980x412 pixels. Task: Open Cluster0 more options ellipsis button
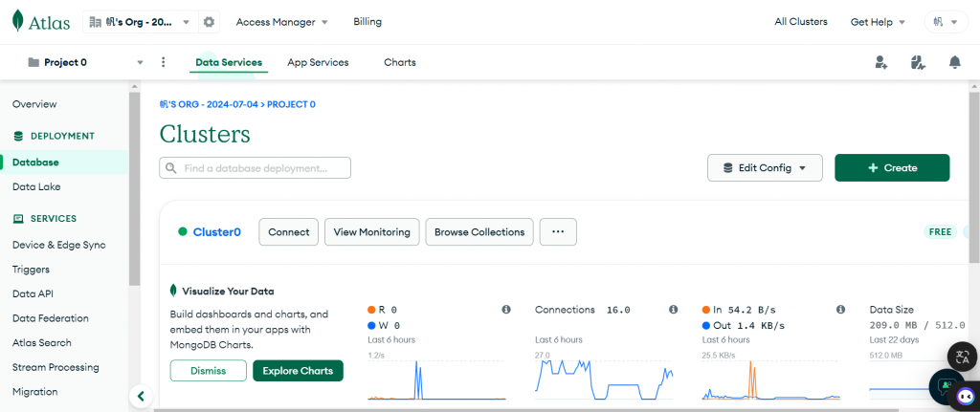(x=558, y=231)
